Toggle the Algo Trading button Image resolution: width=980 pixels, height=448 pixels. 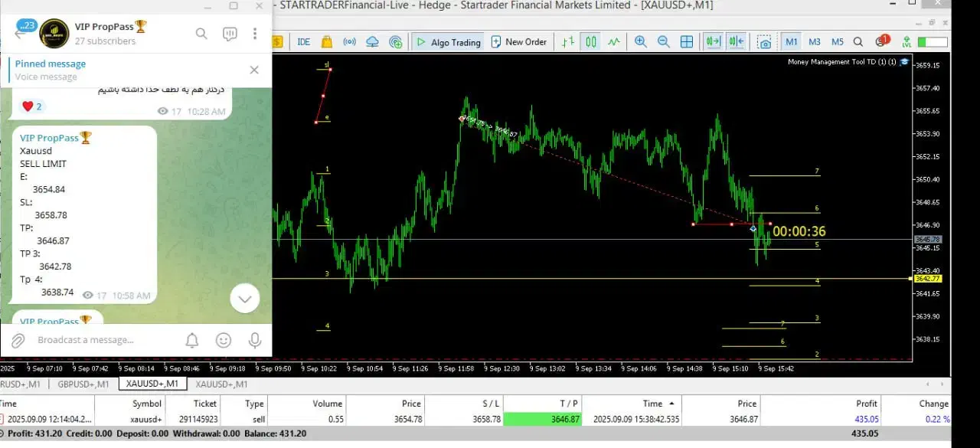click(449, 42)
